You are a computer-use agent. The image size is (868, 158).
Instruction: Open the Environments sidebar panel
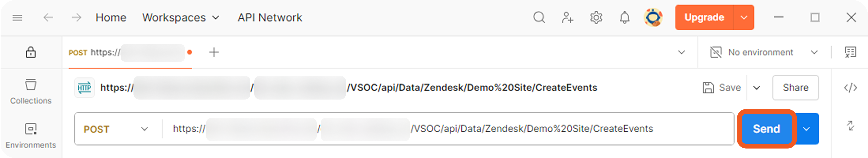pyautogui.click(x=31, y=135)
